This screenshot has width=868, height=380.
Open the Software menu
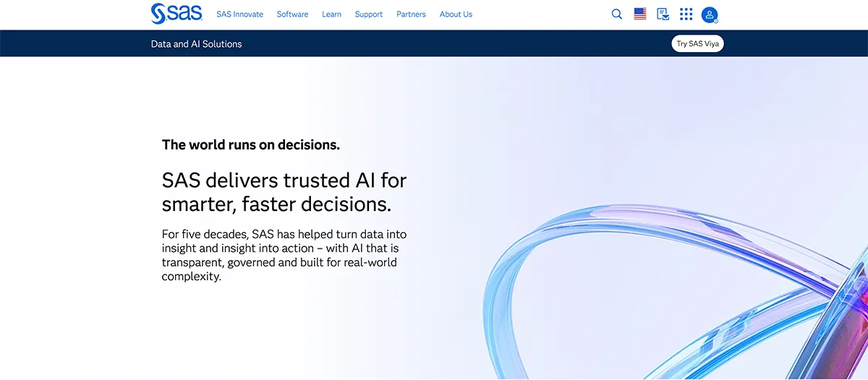point(292,14)
